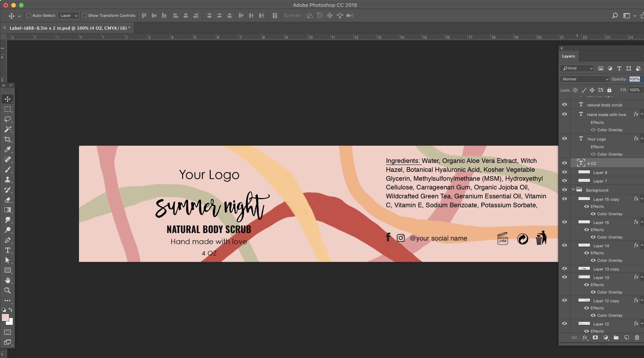The image size is (644, 358).
Task: Hide the natural body scrub layer
Action: (x=565, y=104)
